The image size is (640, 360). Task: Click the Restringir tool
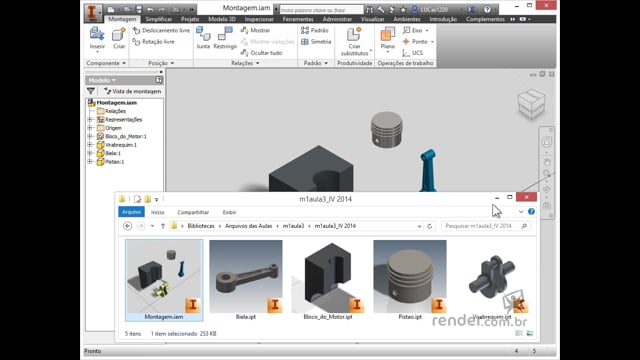[x=225, y=38]
